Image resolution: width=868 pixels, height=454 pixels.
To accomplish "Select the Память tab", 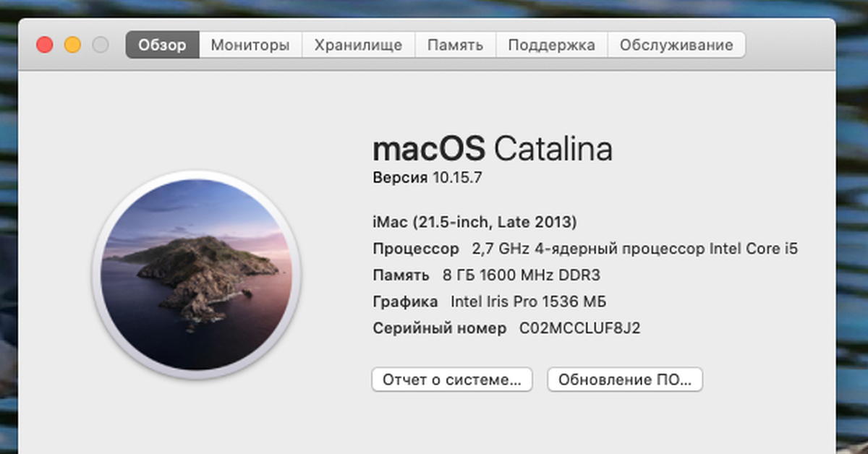I will pyautogui.click(x=455, y=44).
